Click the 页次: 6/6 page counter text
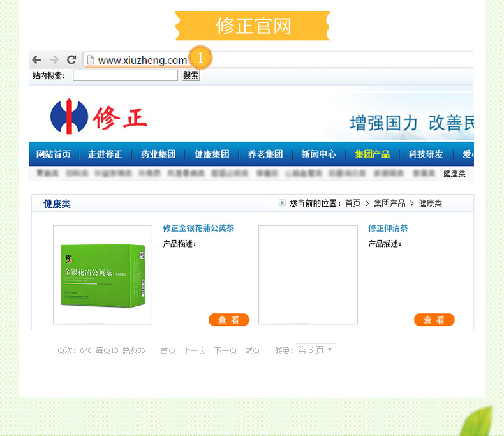This screenshot has height=436, width=504. 74,350
